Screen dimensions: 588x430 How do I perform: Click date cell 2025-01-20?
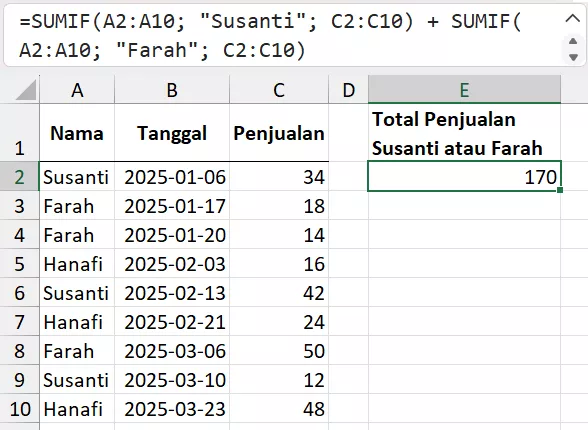pyautogui.click(x=172, y=234)
